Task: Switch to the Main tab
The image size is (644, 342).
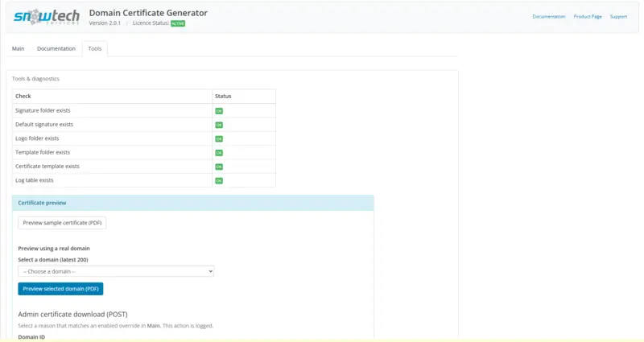Action: [x=18, y=48]
